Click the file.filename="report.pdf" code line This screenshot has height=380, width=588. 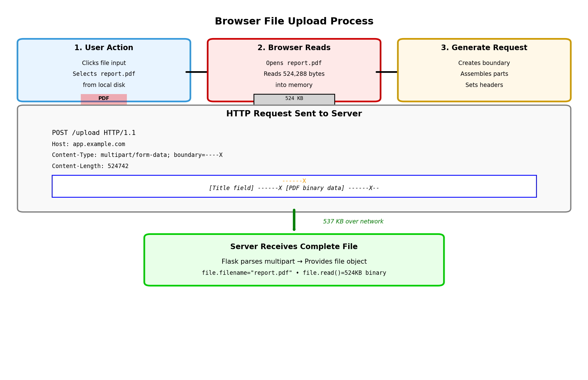294,273
